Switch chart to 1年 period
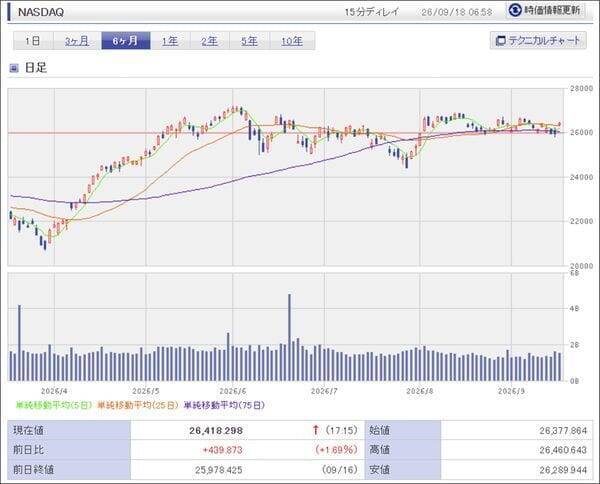This screenshot has height=484, width=600. [x=170, y=41]
